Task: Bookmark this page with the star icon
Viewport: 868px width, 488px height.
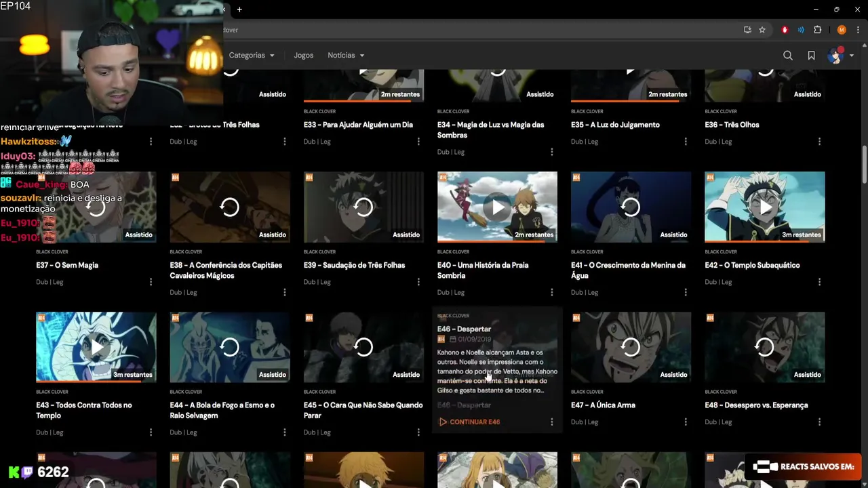Action: click(x=762, y=30)
